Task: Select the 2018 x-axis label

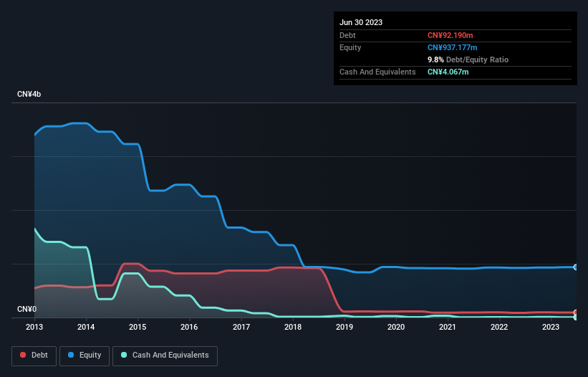Action: (x=293, y=327)
